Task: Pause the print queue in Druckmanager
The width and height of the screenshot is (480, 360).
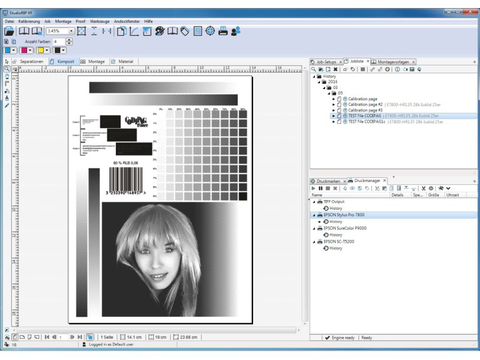Action: tap(321, 188)
